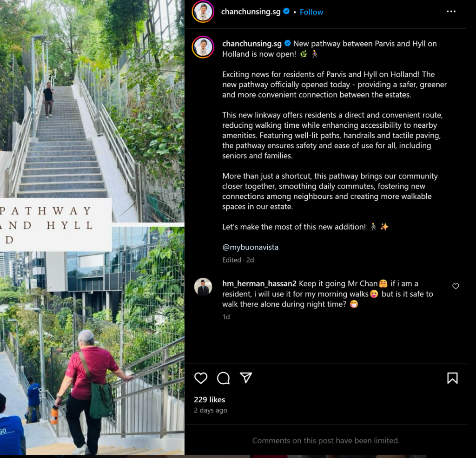This screenshot has width=476, height=458.
Task: Click the blue verified badge in header
Action: (x=286, y=11)
